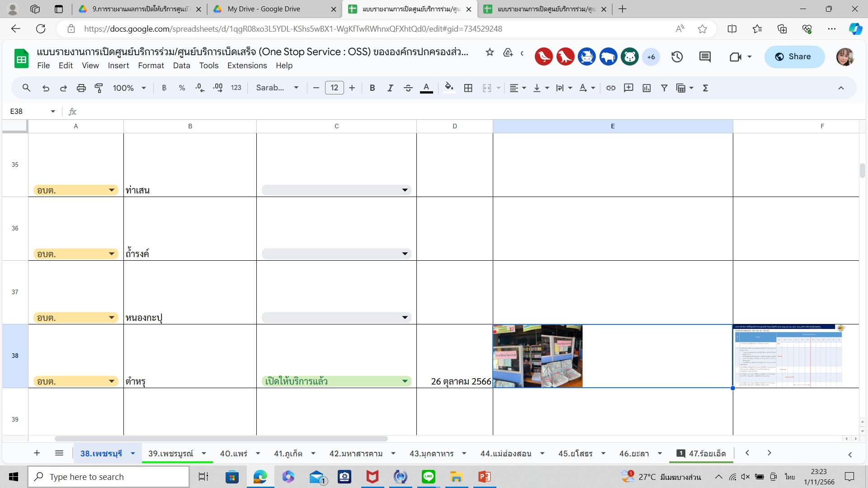
Task: Insert a chart from the toolbar
Action: tap(646, 88)
